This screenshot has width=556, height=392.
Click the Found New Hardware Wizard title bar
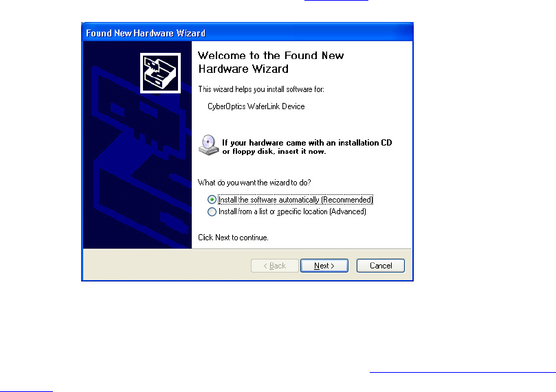[x=247, y=32]
